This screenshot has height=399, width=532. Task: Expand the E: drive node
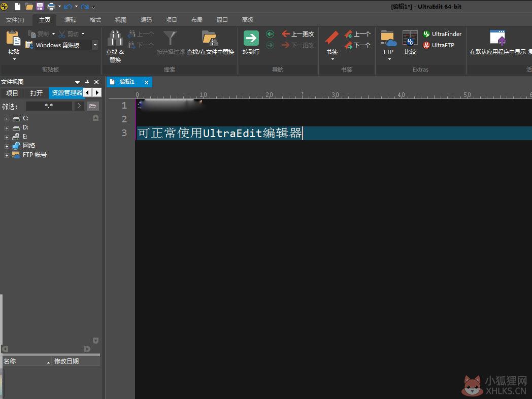(7, 138)
